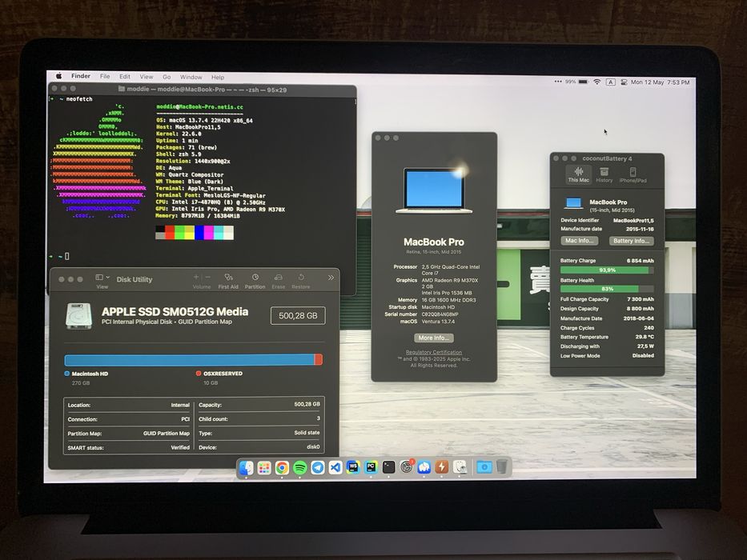This screenshot has width=747, height=560.
Task: Open the Finder menu
Action: pyautogui.click(x=81, y=76)
